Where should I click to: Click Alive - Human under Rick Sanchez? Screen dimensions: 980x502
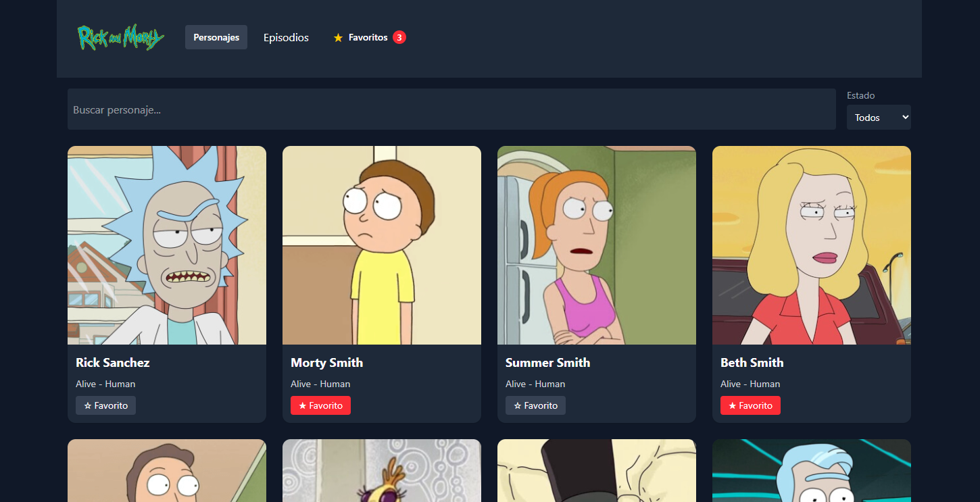coord(105,384)
